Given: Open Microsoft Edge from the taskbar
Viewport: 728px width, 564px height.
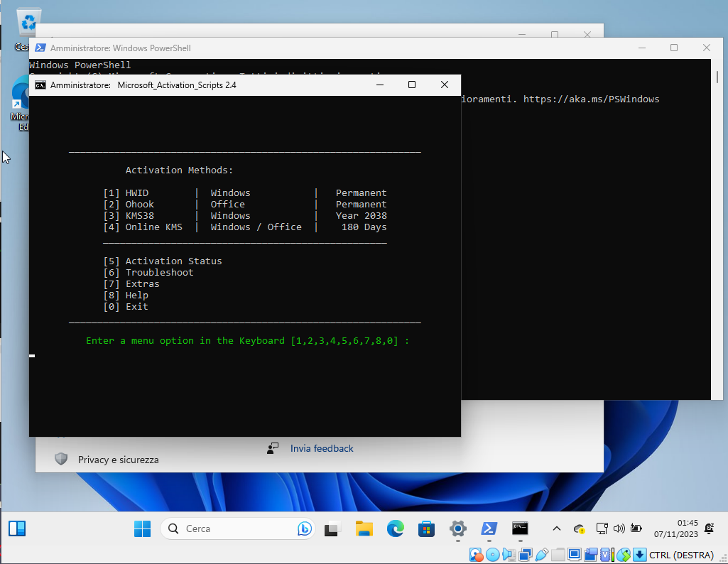Looking at the screenshot, I should tap(395, 528).
